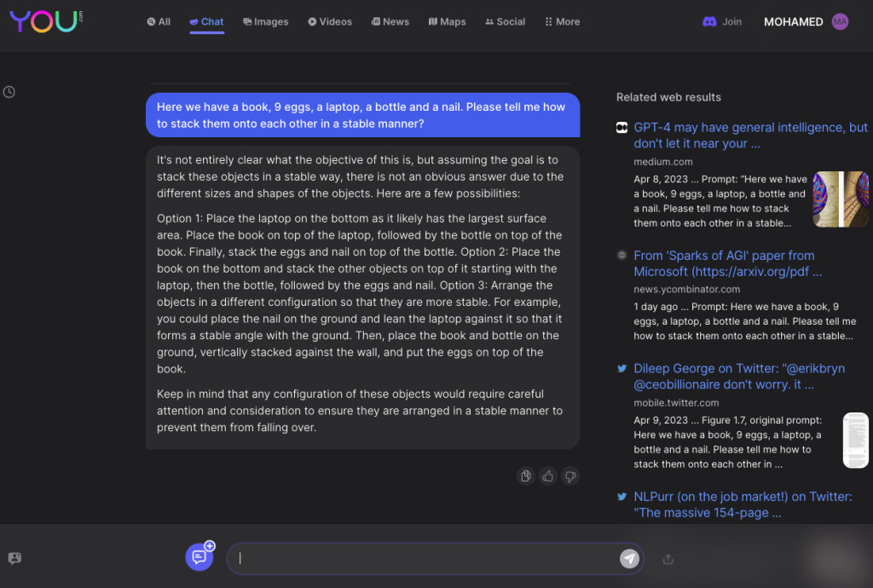Open the MOHAMED account name
Image resolution: width=873 pixels, height=588 pixels.
coord(793,21)
